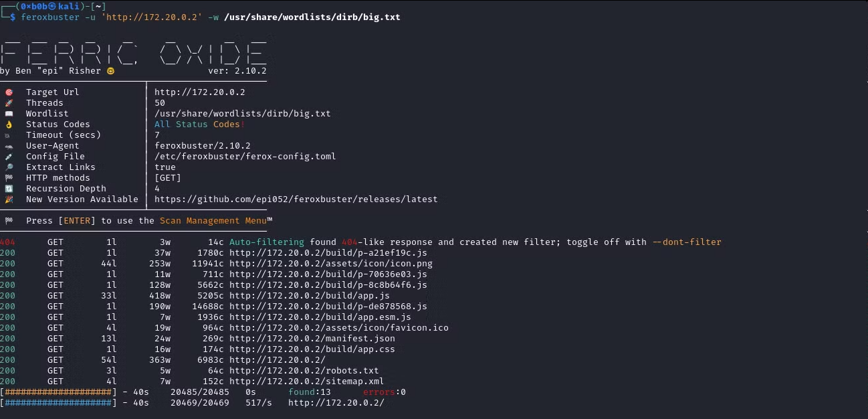This screenshot has width=868, height=419.
Task: Click the syringe icon beside Config File
Action: [9, 157]
